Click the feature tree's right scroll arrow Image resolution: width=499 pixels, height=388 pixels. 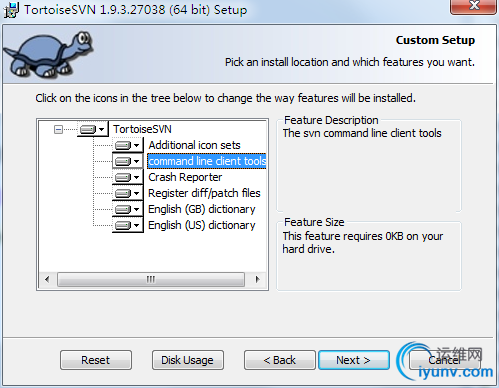[x=257, y=279]
